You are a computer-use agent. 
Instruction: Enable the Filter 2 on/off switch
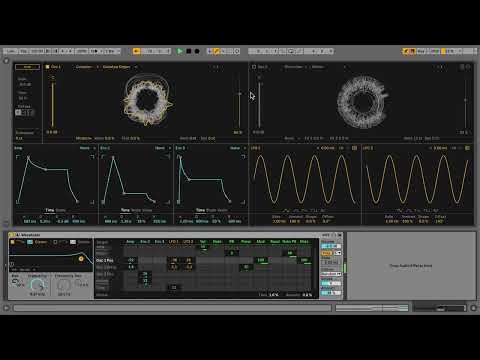[55, 242]
